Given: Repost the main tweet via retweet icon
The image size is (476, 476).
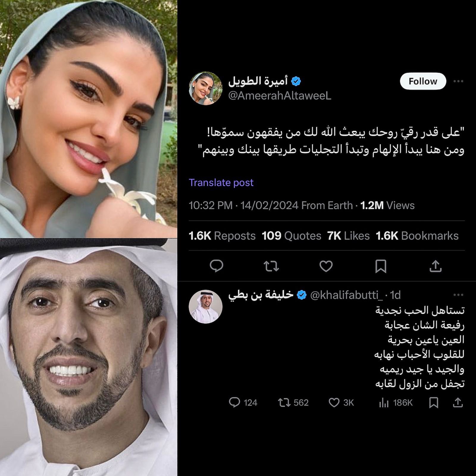Looking at the screenshot, I should click(x=271, y=266).
